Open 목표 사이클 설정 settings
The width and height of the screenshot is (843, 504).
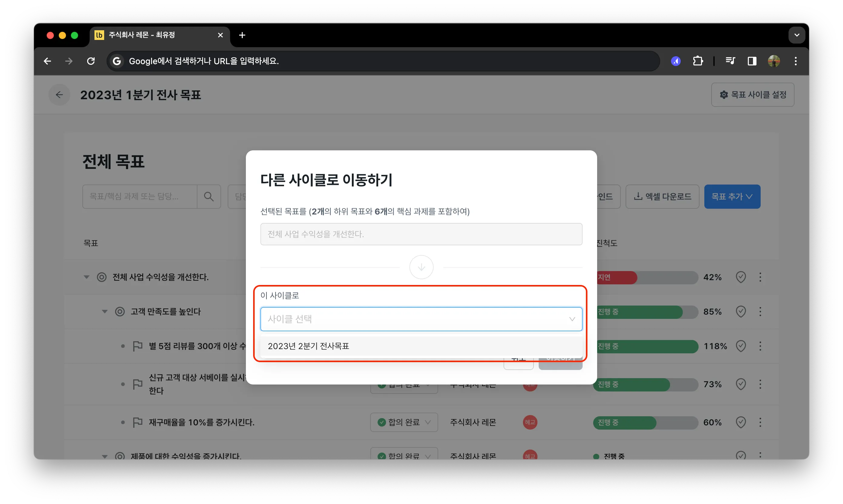click(x=752, y=95)
